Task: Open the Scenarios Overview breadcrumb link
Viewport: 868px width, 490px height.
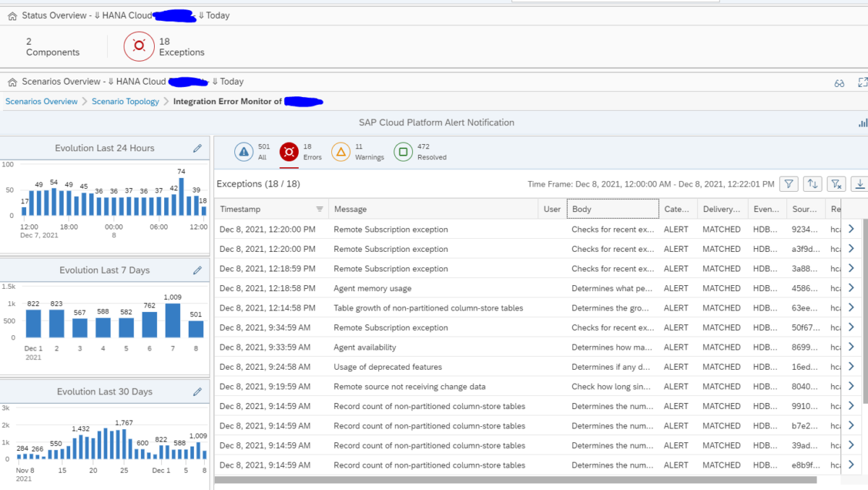Action: (x=41, y=101)
